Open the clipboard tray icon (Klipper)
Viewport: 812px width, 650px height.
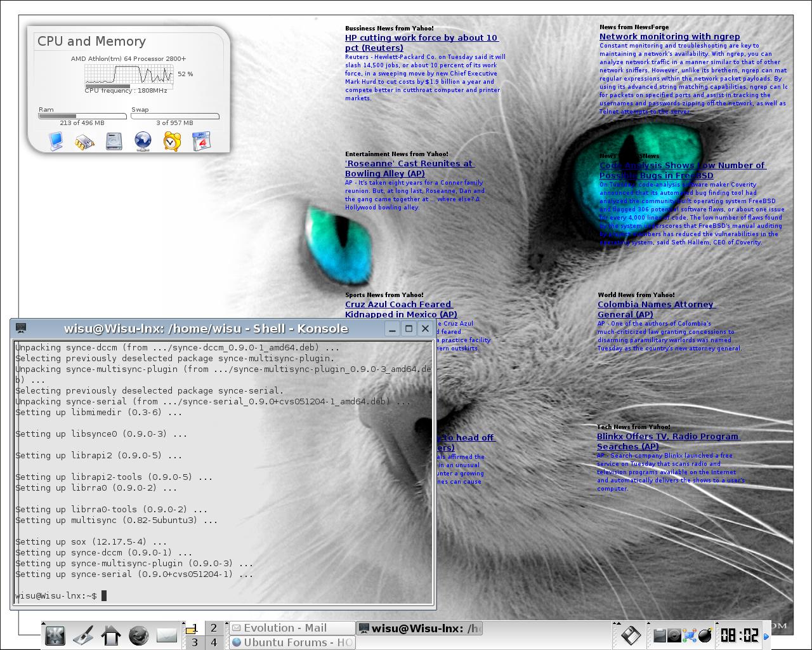pyautogui.click(x=660, y=635)
